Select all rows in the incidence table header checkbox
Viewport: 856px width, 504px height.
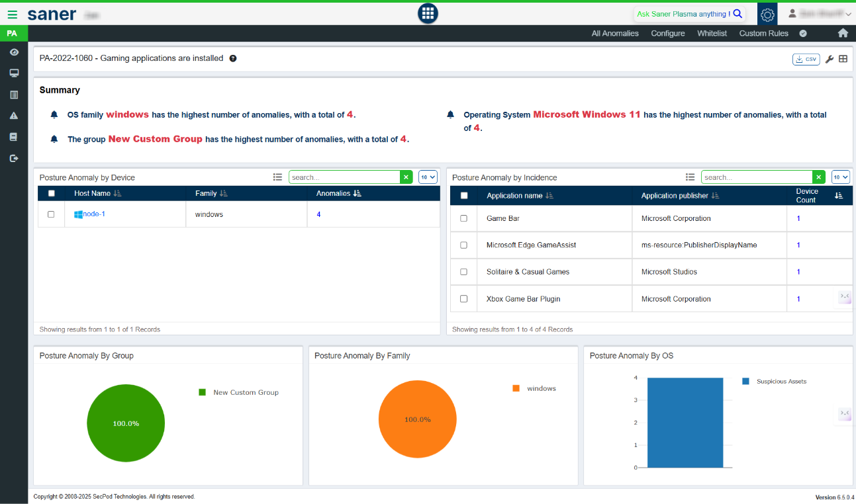pos(464,196)
